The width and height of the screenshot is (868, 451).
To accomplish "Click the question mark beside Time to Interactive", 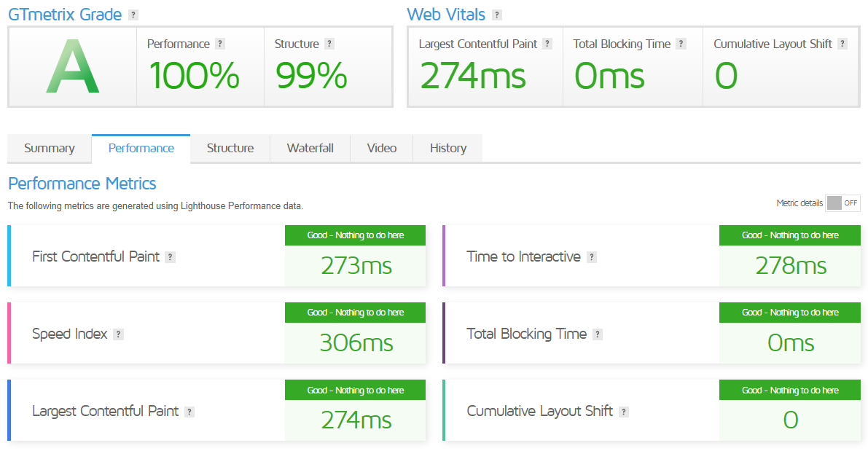I will pyautogui.click(x=592, y=257).
